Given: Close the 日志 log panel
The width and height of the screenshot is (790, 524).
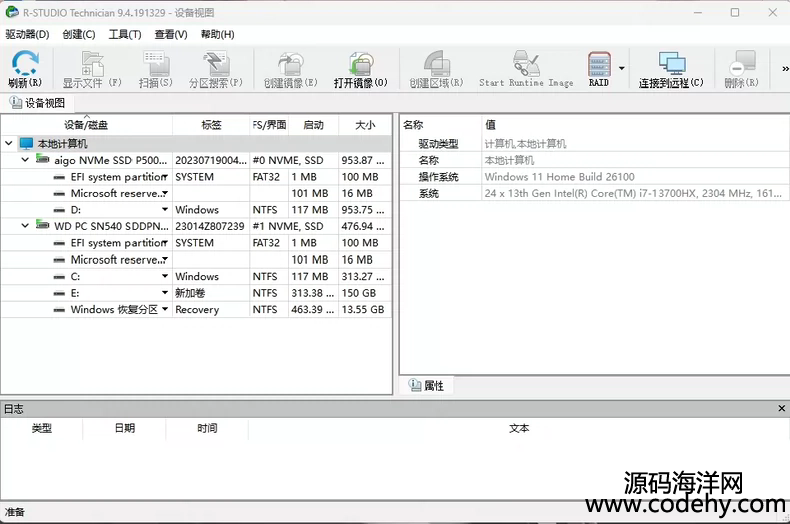Looking at the screenshot, I should tap(781, 408).
